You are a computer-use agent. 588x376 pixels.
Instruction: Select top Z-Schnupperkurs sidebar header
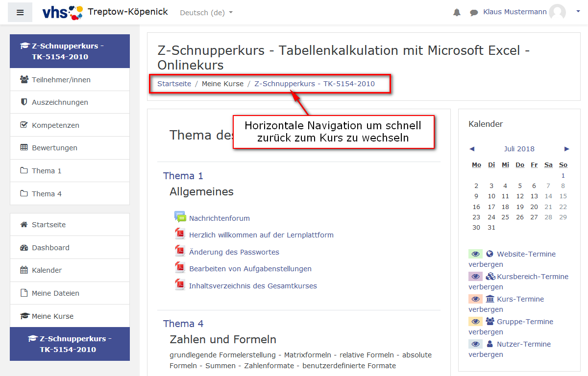(x=70, y=51)
